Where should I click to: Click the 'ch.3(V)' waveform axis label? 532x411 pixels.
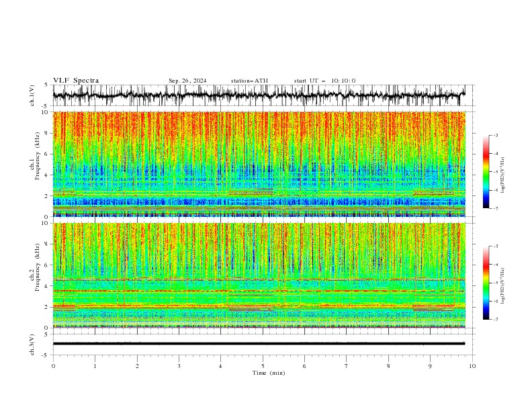(32, 345)
